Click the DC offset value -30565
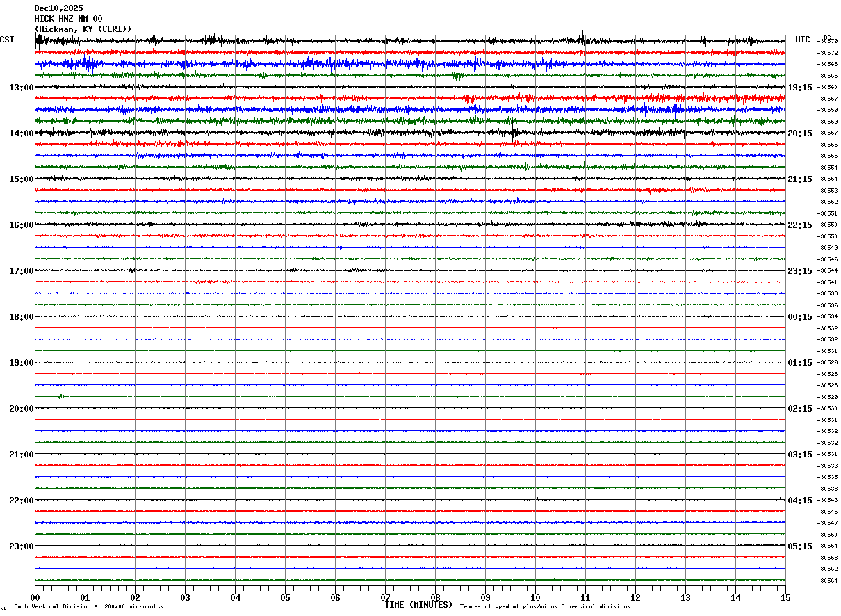The image size is (841, 616). (x=828, y=76)
